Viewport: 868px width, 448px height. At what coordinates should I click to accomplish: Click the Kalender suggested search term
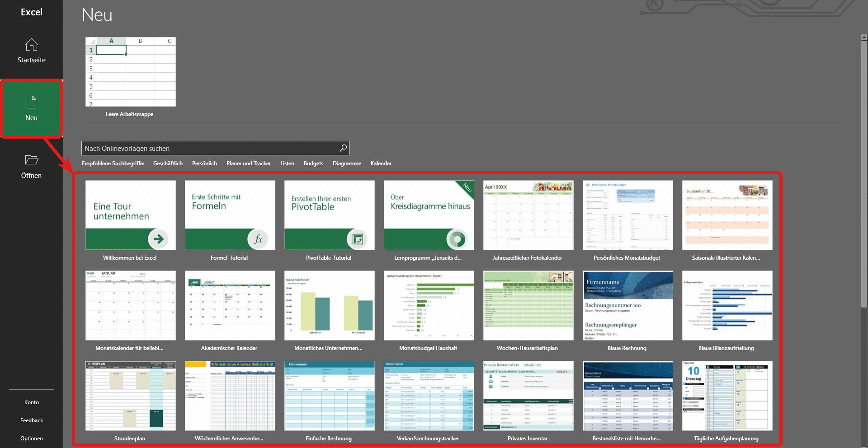point(381,163)
